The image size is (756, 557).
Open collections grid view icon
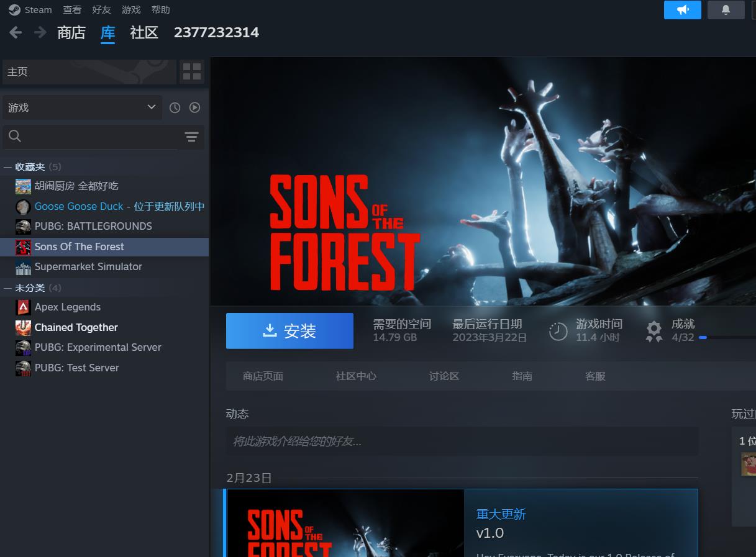(x=192, y=72)
